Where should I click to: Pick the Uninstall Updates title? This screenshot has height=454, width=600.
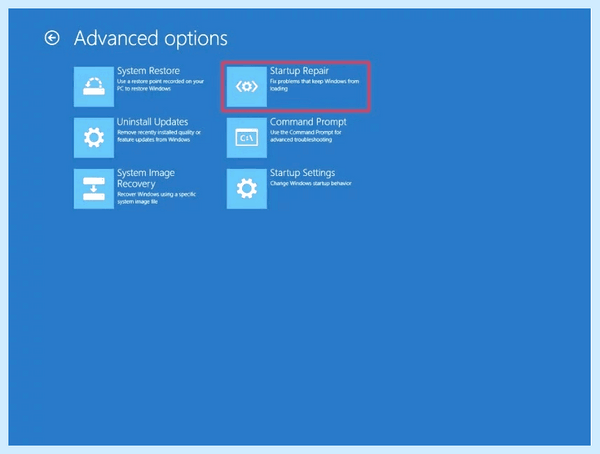(x=152, y=122)
